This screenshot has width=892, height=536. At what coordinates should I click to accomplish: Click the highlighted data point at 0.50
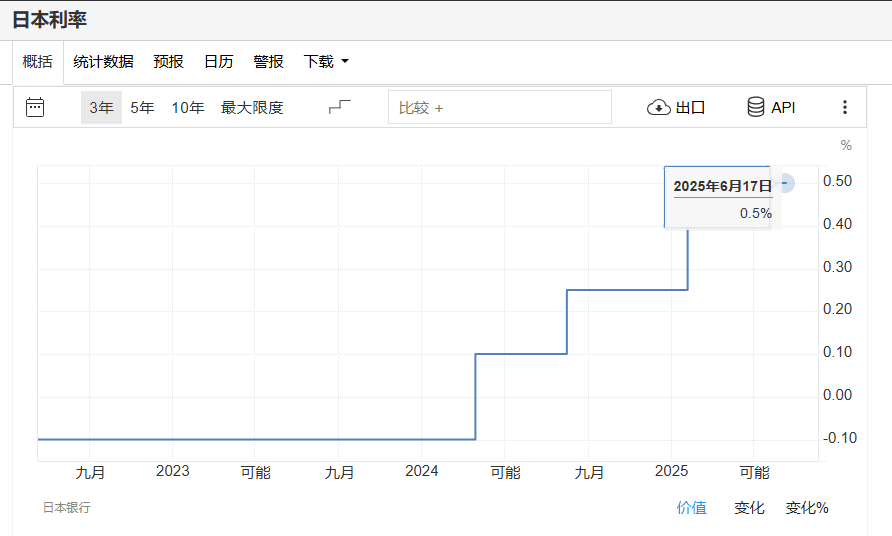pos(785,183)
